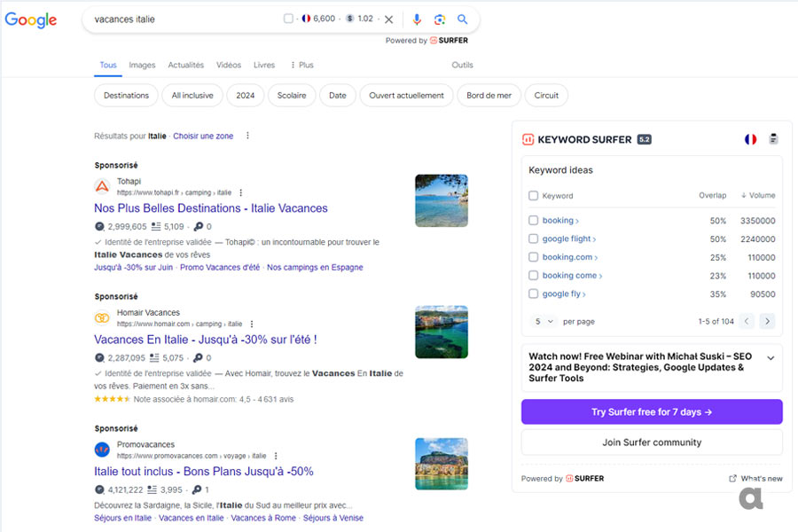Switch to the Livres tab
The image size is (798, 532).
click(x=264, y=65)
